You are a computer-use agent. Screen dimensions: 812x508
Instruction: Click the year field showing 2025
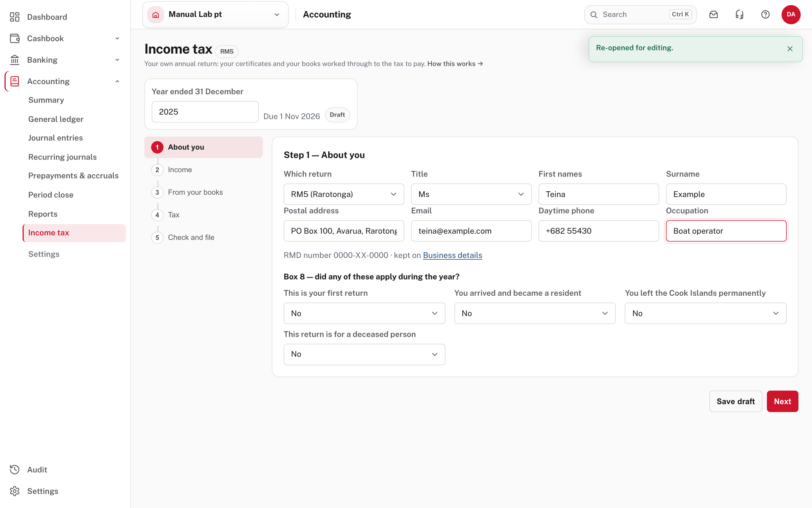pos(205,112)
